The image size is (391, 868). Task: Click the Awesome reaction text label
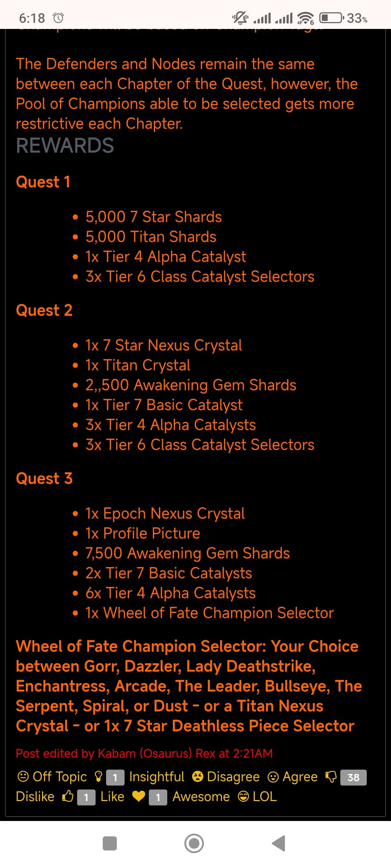pos(201,796)
